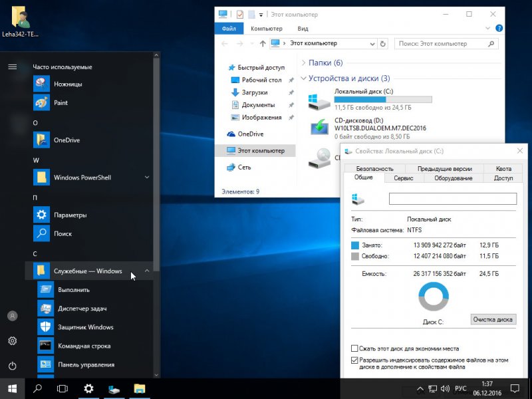This screenshot has height=399, width=532.
Task: Click the user account icon in Start menu
Action: 12,316
